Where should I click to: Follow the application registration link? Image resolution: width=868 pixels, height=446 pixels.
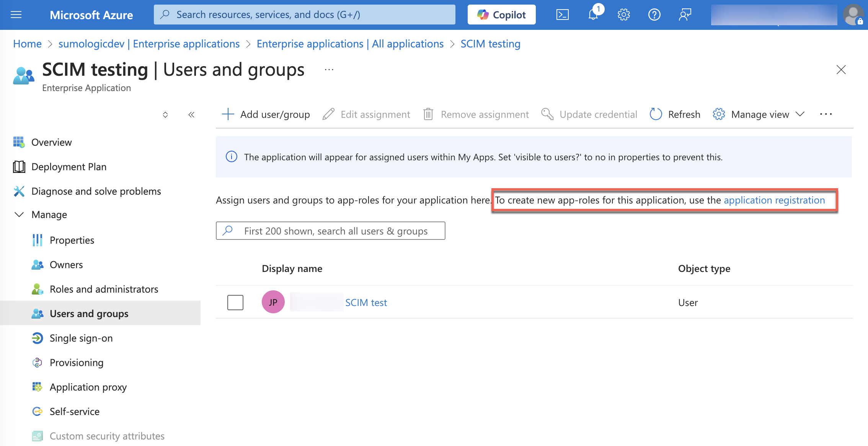[x=774, y=200]
